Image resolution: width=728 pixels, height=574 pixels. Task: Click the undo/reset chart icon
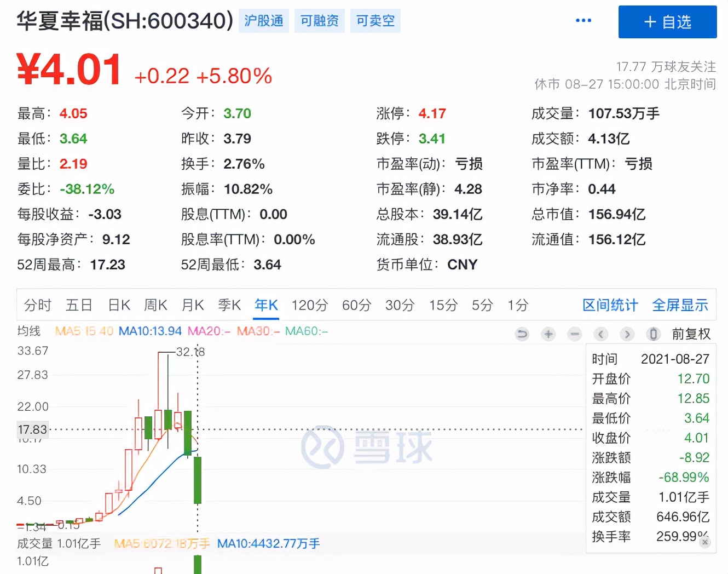522,334
